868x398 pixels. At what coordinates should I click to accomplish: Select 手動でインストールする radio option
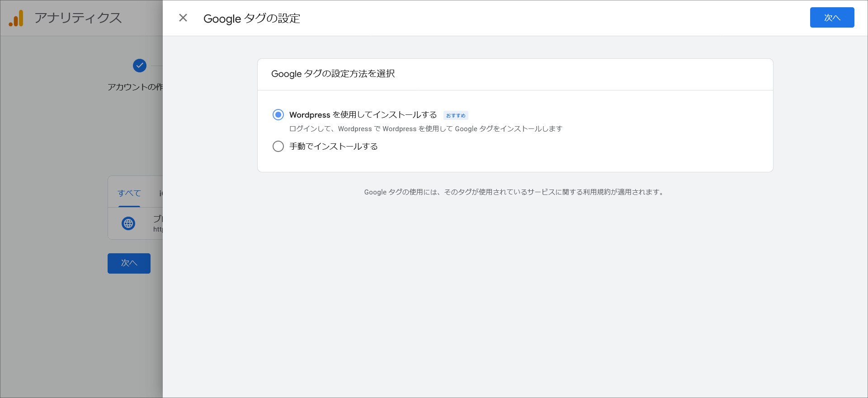click(278, 147)
